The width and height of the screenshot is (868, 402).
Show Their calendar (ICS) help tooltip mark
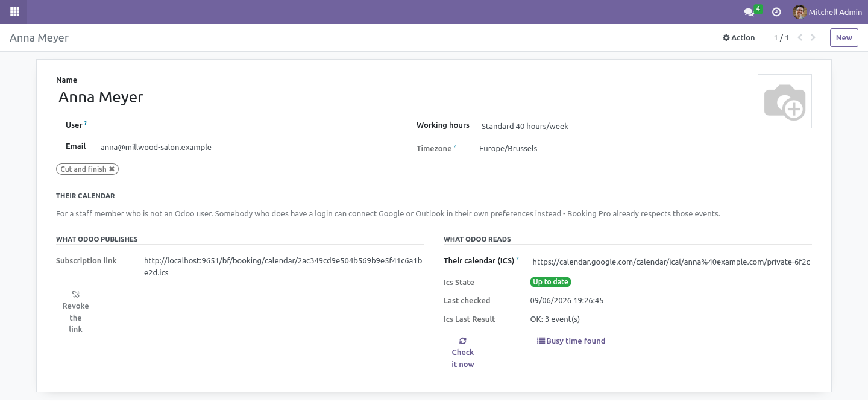[x=517, y=259]
